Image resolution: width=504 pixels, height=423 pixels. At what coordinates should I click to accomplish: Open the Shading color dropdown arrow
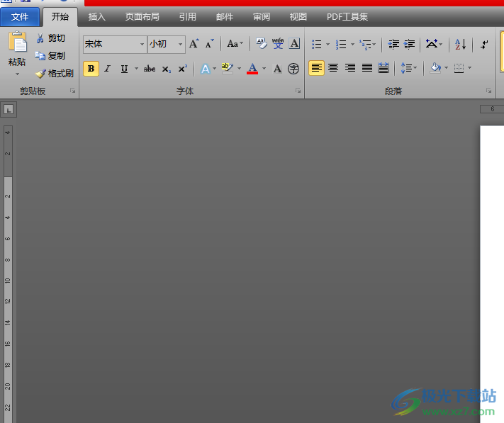(446, 68)
